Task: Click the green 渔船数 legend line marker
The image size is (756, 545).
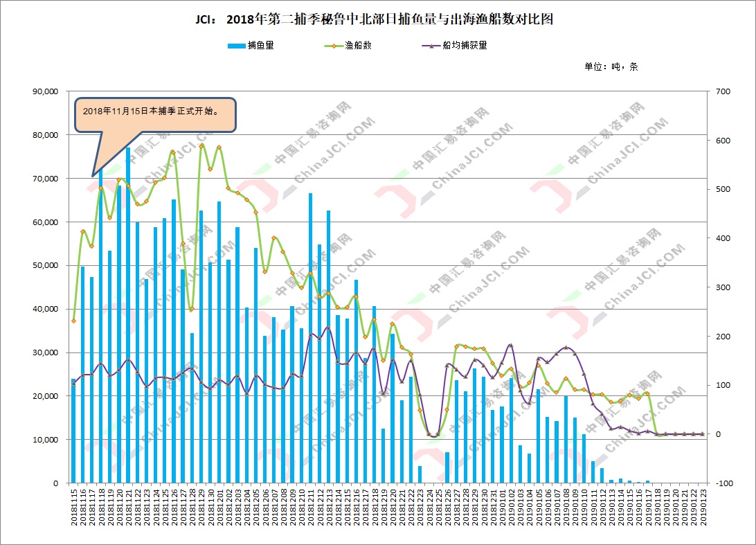Action: point(334,46)
